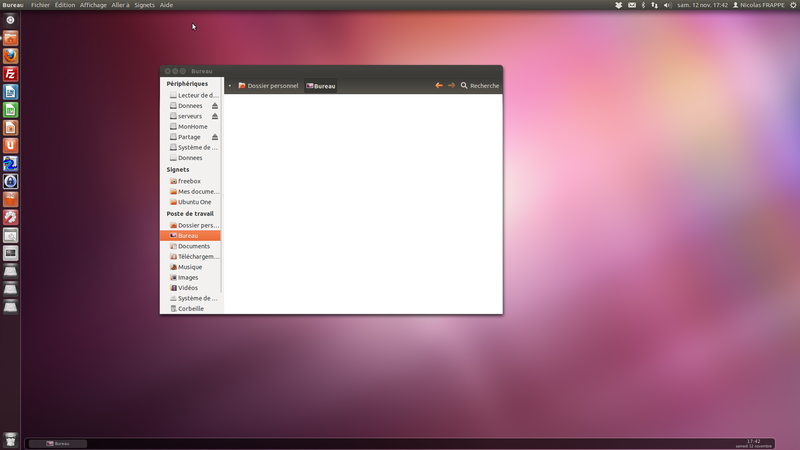Open the Fichier menu
800x450 pixels.
(40, 5)
